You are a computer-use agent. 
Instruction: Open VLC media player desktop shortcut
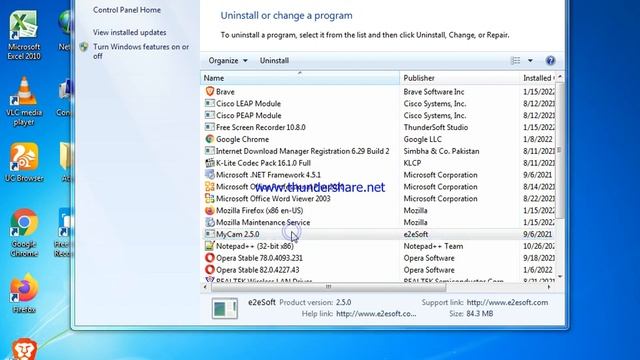24,101
